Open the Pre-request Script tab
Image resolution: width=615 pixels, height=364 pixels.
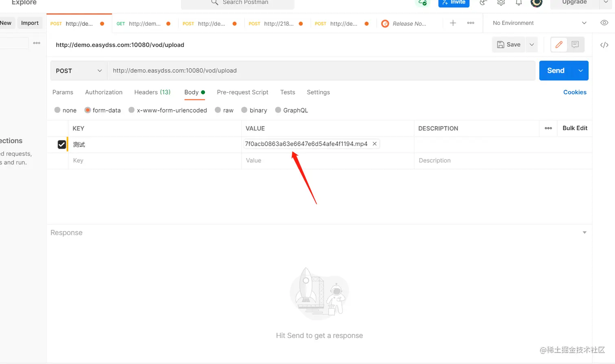[242, 92]
